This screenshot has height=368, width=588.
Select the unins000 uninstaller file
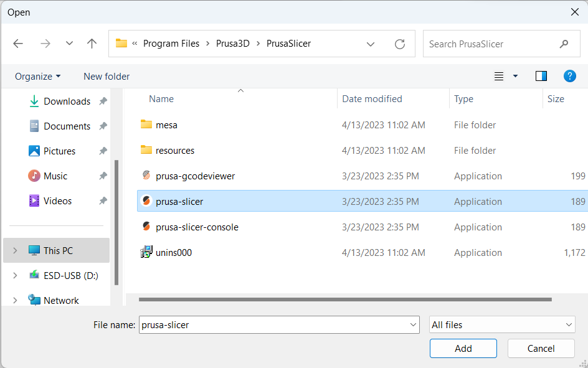tap(174, 253)
